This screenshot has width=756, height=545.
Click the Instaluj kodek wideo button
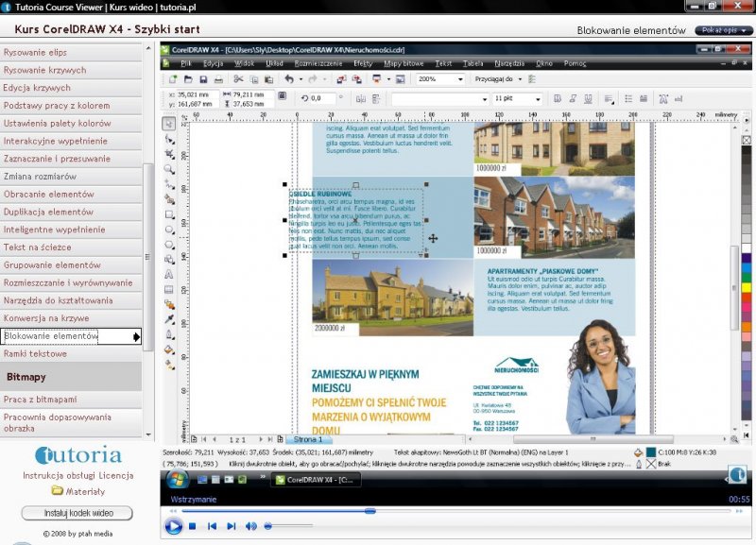click(x=77, y=513)
